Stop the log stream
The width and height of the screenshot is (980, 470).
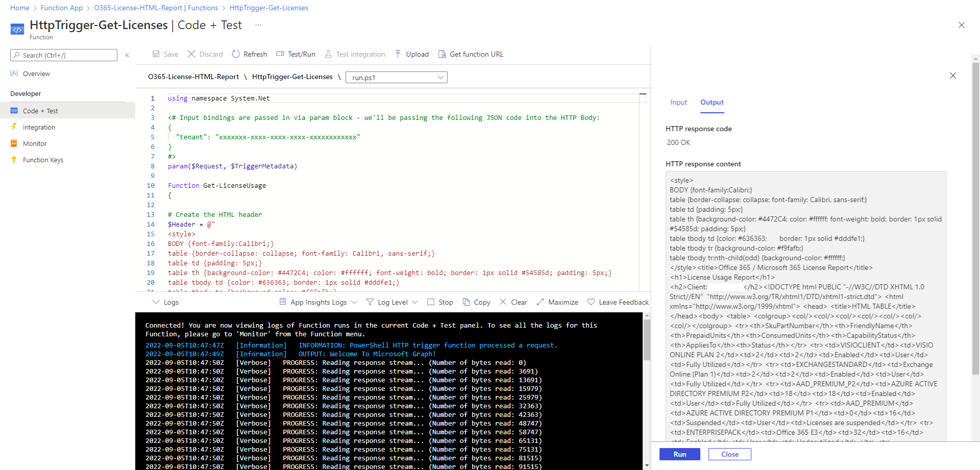click(440, 302)
